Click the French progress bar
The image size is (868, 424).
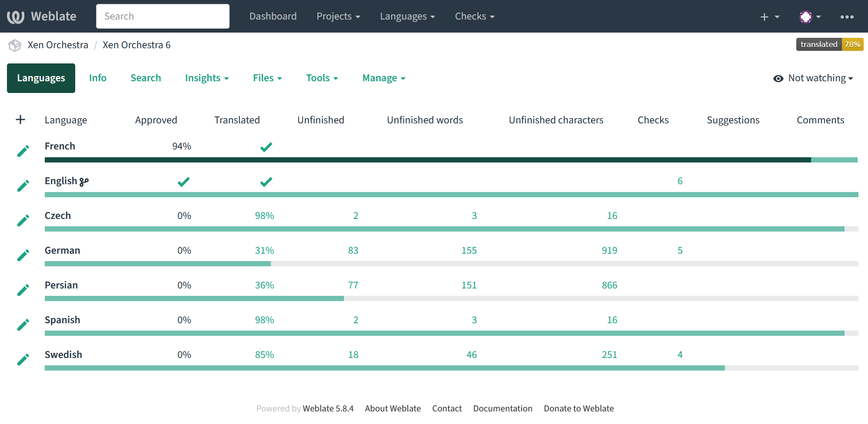pos(451,160)
